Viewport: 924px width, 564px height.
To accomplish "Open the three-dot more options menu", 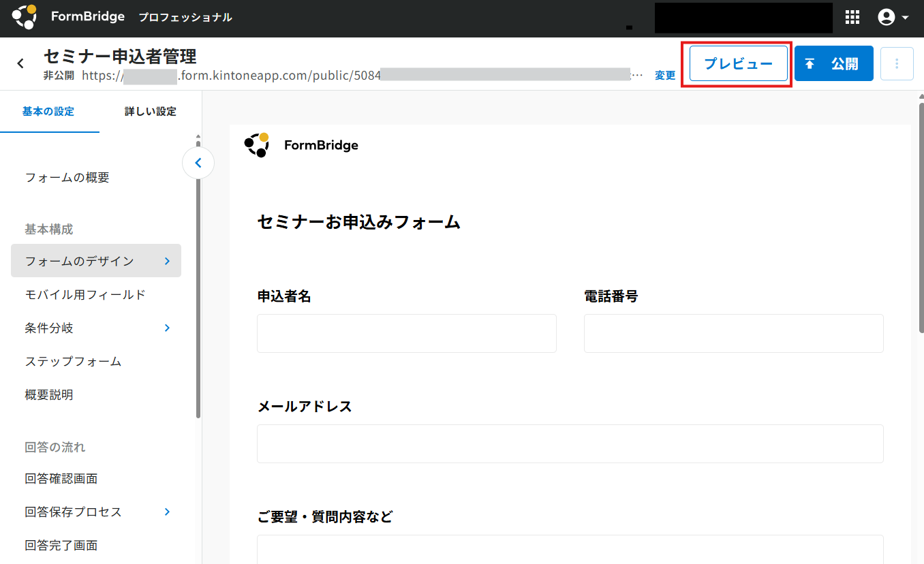I will click(x=897, y=64).
